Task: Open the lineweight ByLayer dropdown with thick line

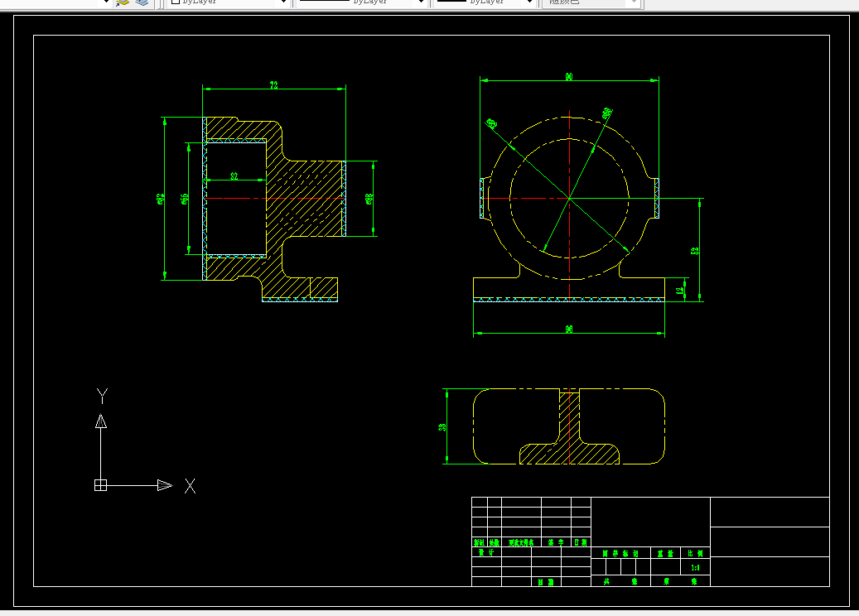Action: pos(485,2)
